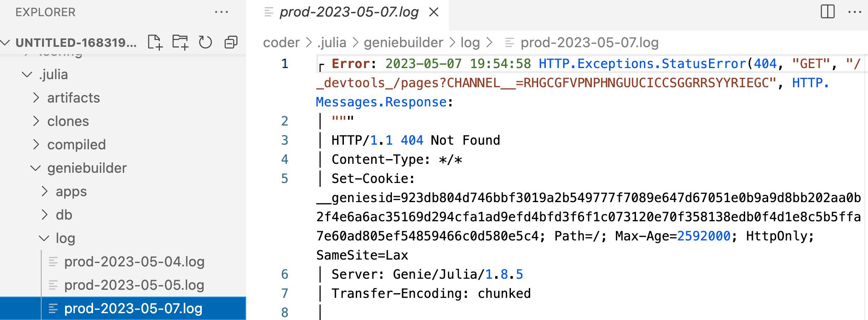Click geniebuilder in the breadcrumb path

click(x=403, y=43)
